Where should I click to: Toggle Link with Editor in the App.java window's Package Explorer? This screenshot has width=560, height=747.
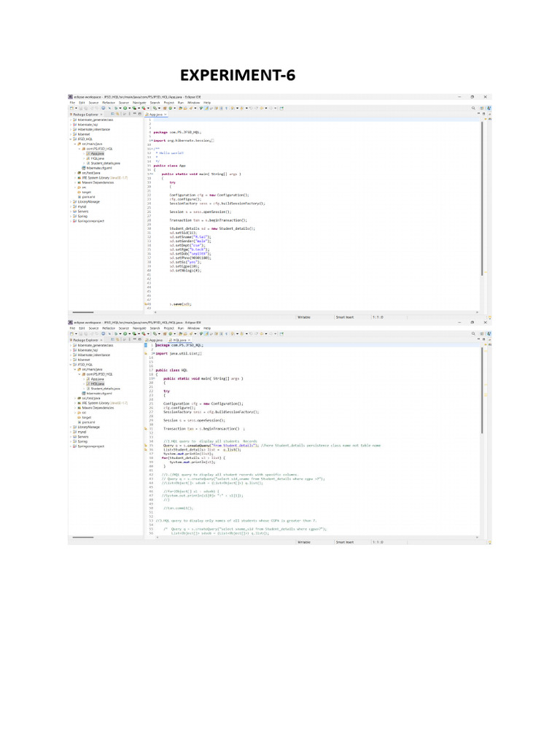click(117, 115)
